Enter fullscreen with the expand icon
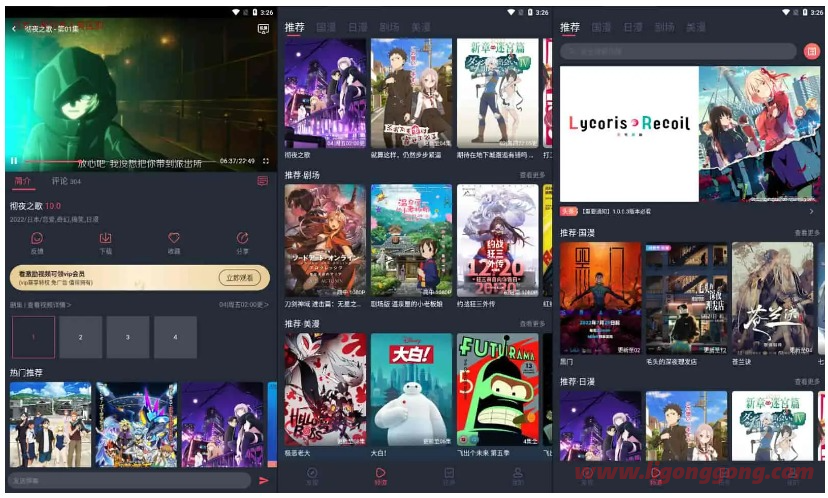 tap(266, 161)
